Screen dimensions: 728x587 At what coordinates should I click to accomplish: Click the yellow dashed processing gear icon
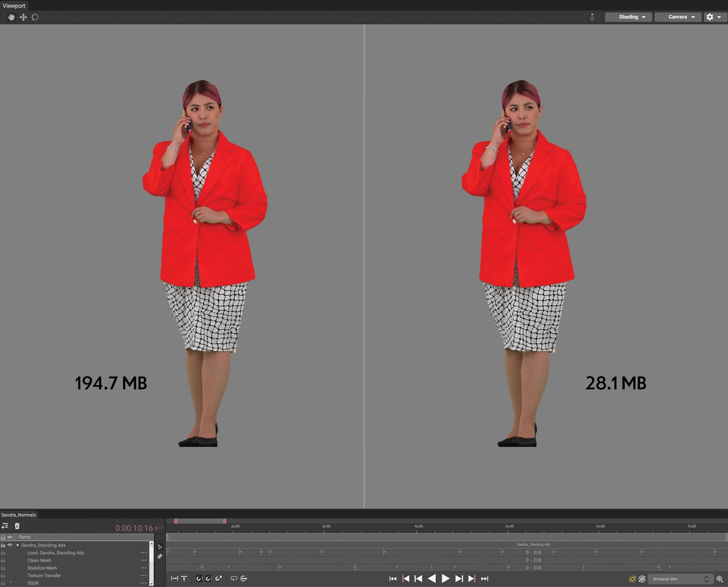pyautogui.click(x=632, y=579)
